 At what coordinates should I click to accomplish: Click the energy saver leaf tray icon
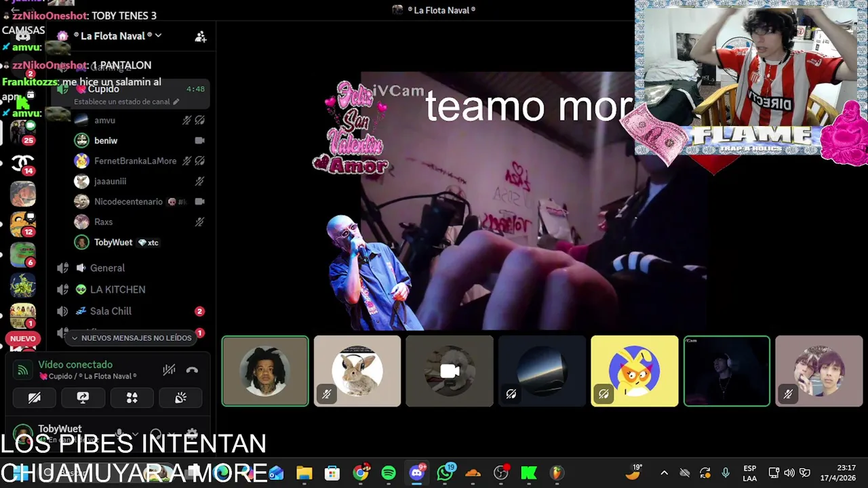(805, 473)
